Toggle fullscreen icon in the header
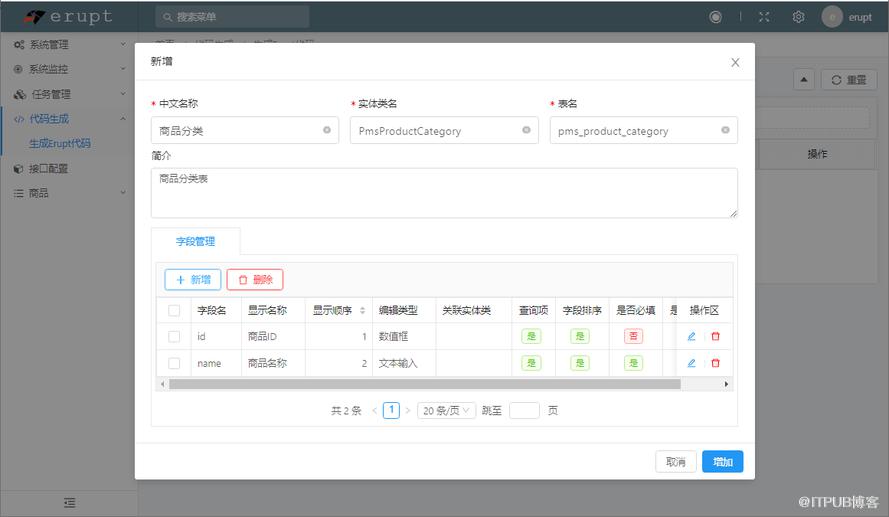Image resolution: width=889 pixels, height=517 pixels. pos(764,17)
